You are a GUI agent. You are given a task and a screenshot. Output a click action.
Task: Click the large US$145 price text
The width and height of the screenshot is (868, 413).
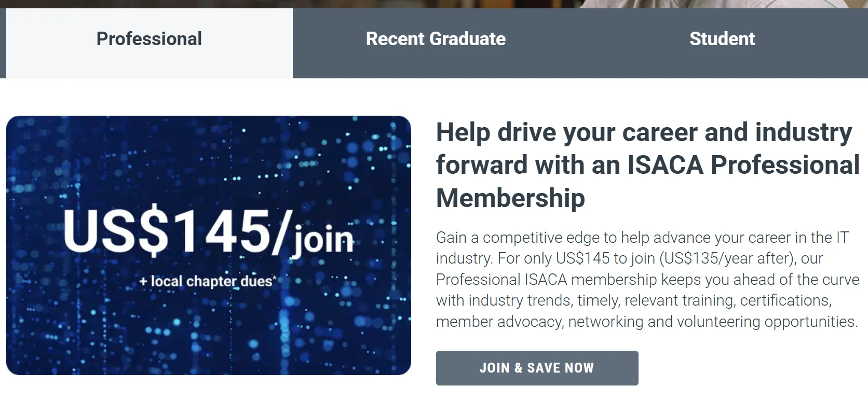pos(174,232)
